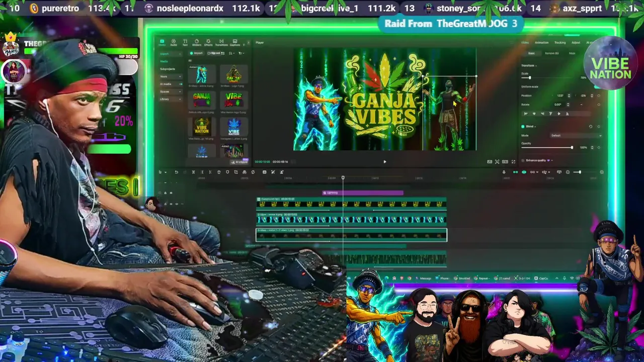Click the align top icon in Transform
Image resolution: width=644 pixels, height=362 pixels.
click(551, 114)
